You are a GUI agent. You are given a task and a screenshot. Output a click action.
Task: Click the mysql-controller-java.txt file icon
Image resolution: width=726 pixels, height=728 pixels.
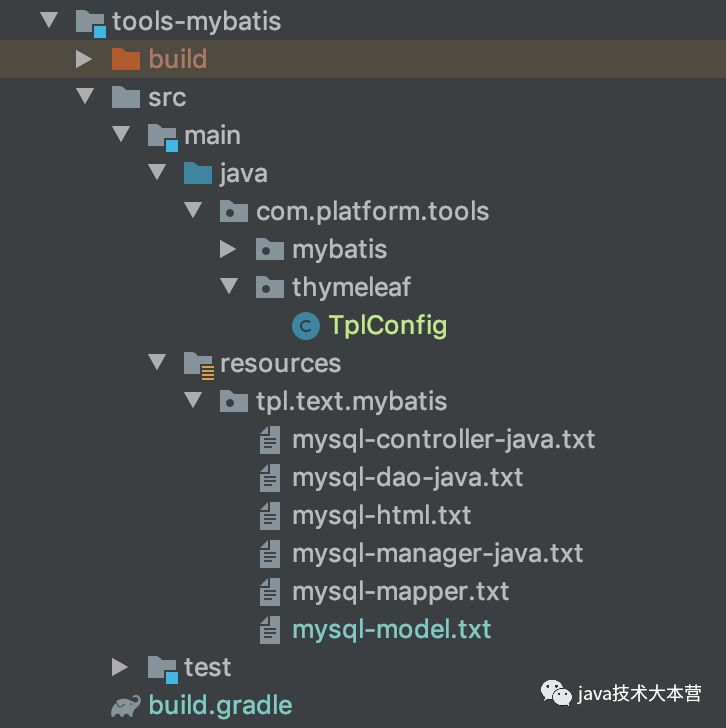pyautogui.click(x=270, y=440)
